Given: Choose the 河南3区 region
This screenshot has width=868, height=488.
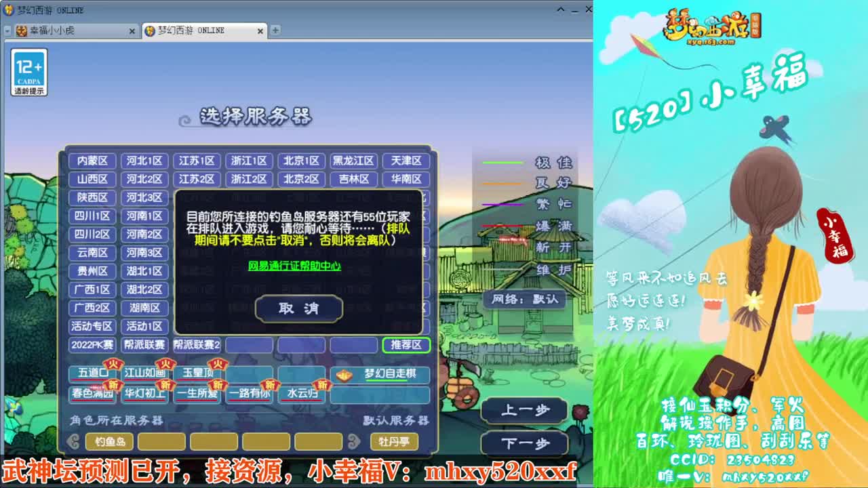Looking at the screenshot, I should 144,252.
